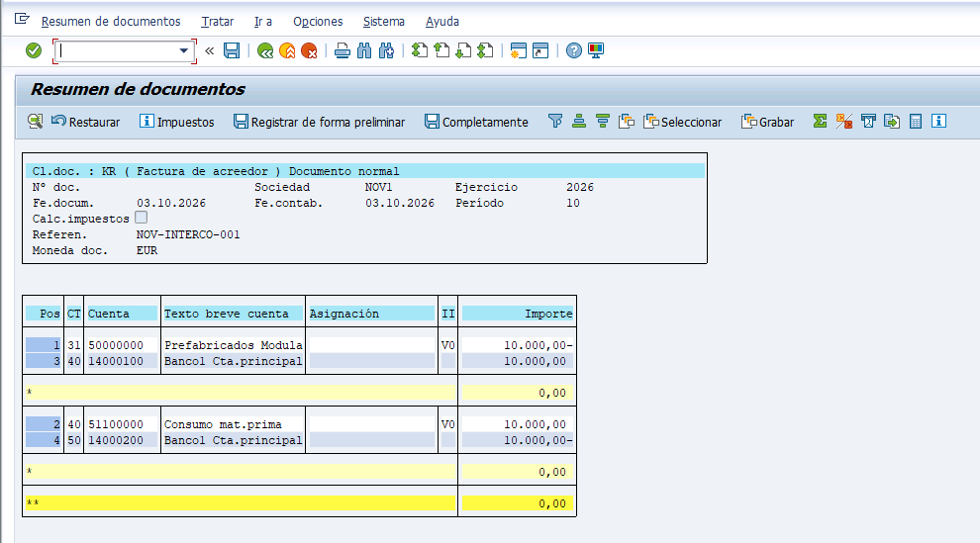Go to last page icon
Image resolution: width=980 pixels, height=543 pixels.
tap(485, 50)
